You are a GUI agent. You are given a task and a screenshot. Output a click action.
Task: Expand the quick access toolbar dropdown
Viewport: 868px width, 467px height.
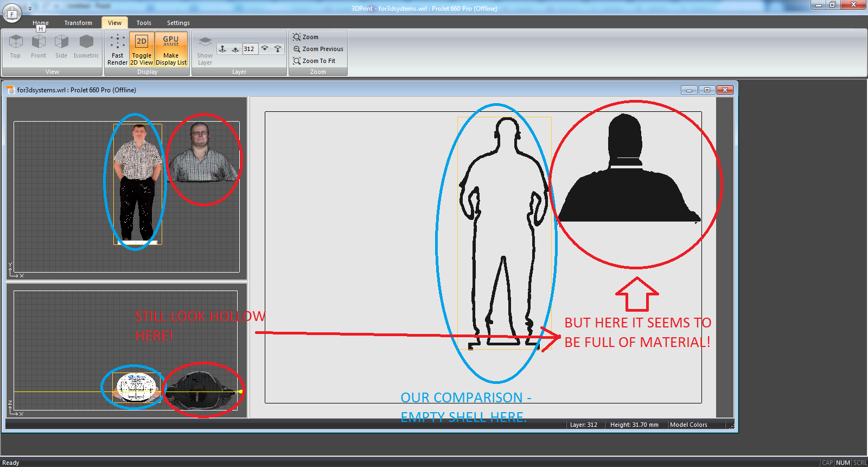coord(30,9)
